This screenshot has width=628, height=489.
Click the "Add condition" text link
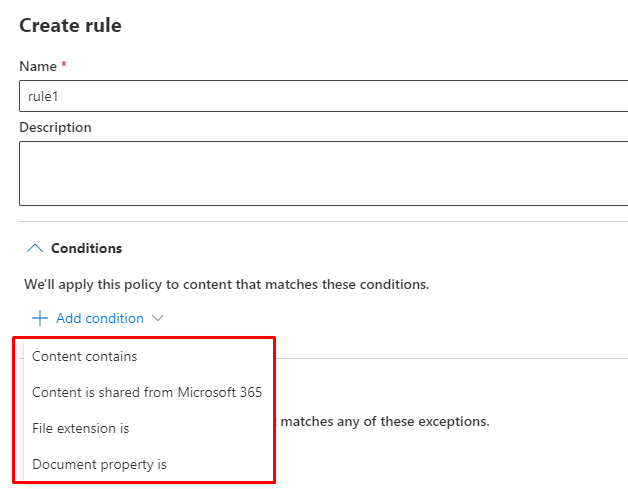[100, 318]
